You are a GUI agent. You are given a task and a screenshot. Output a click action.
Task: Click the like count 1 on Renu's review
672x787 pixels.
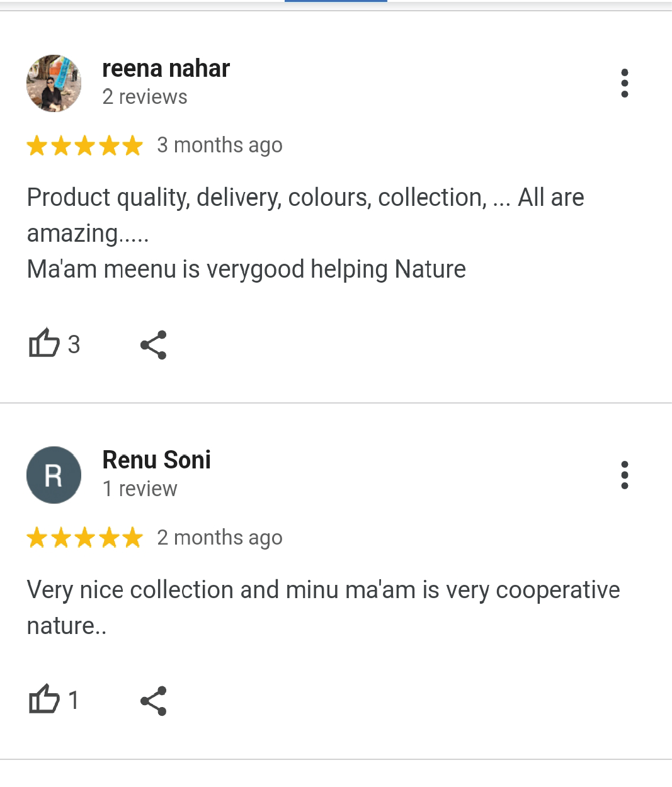pyautogui.click(x=73, y=700)
